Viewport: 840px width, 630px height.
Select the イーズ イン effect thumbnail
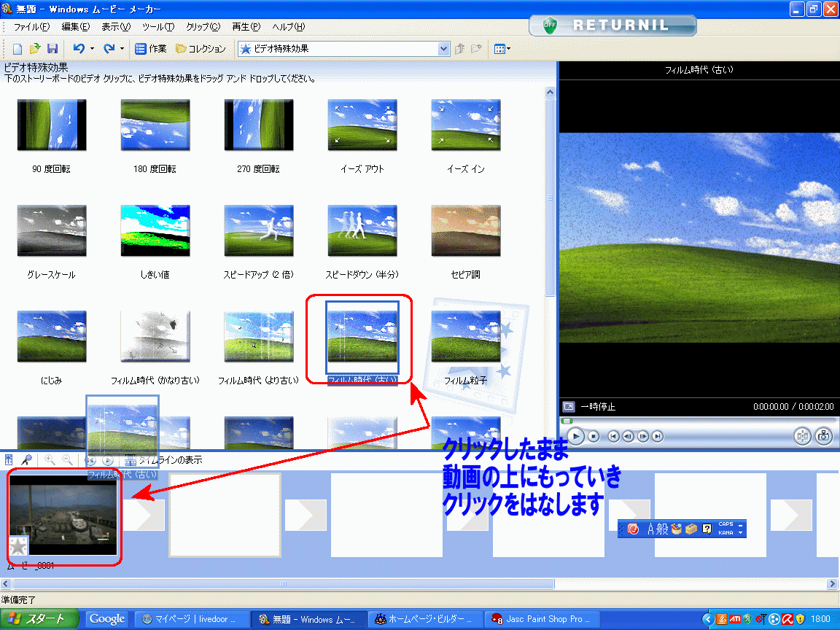click(x=465, y=125)
